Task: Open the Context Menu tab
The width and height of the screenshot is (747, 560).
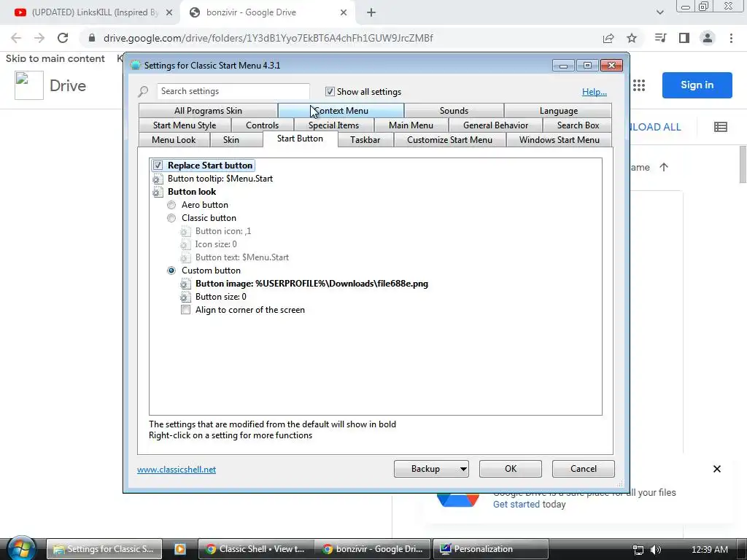Action: pos(341,111)
